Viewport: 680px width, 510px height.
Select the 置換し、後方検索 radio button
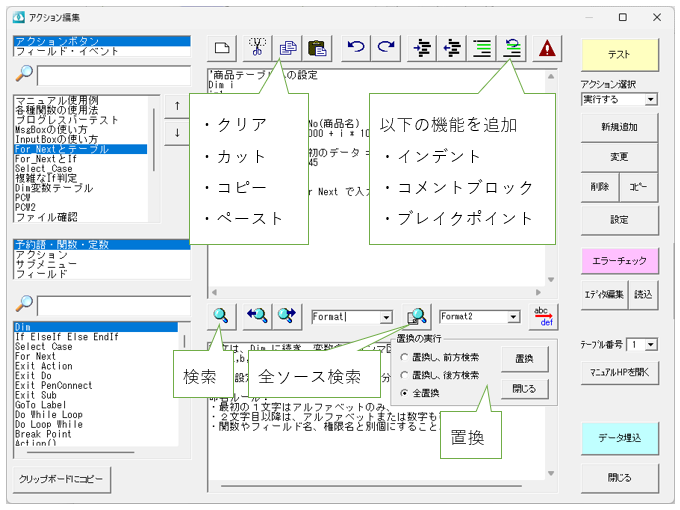click(405, 375)
